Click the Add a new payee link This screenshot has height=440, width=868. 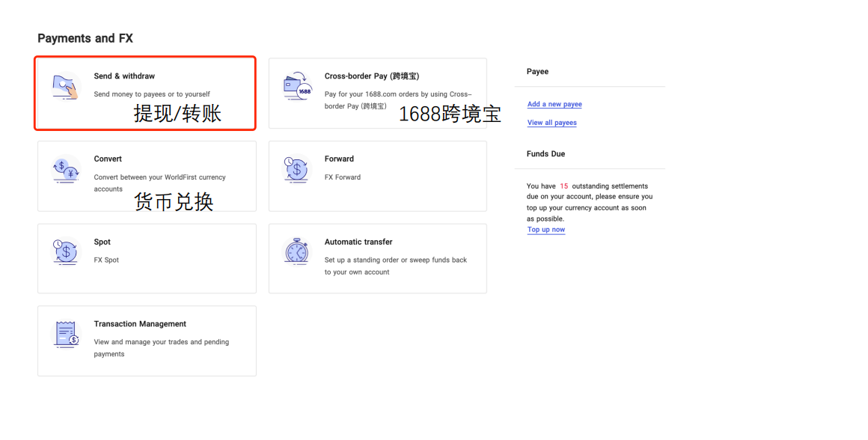554,104
